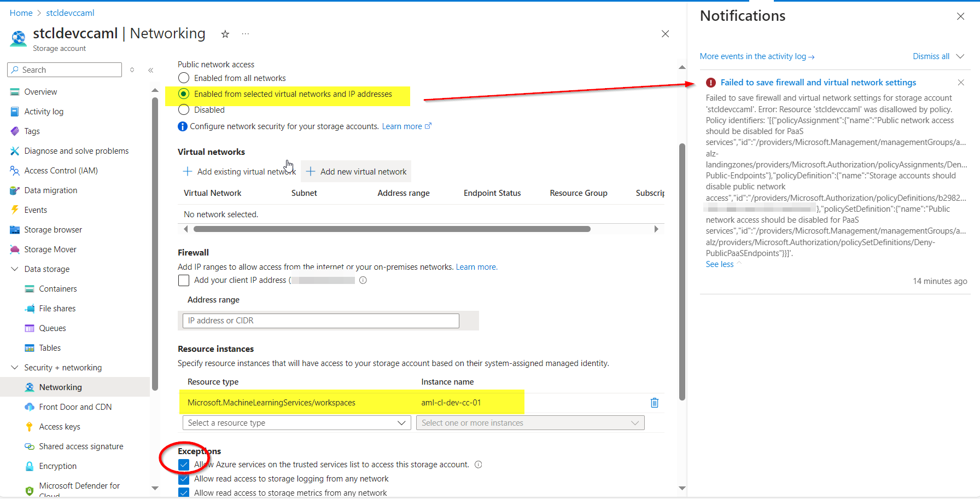
Task: Collapse notification details with See less
Action: [724, 264]
